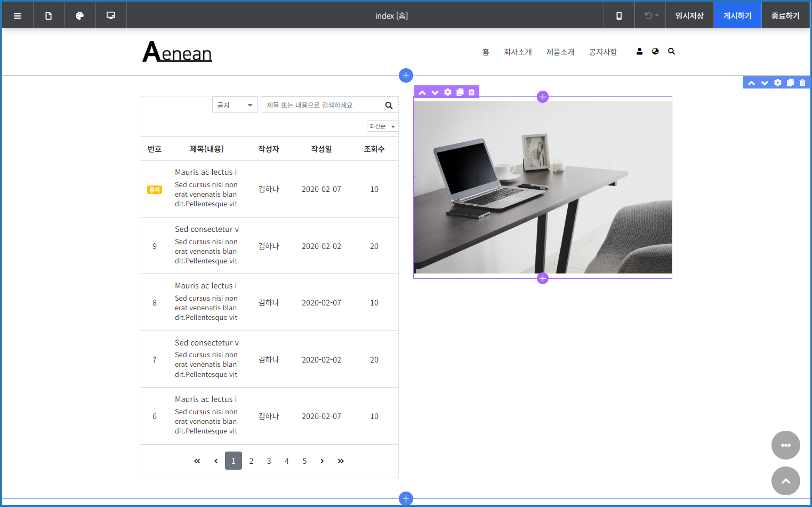Go to page 3 in pagination

[269, 461]
